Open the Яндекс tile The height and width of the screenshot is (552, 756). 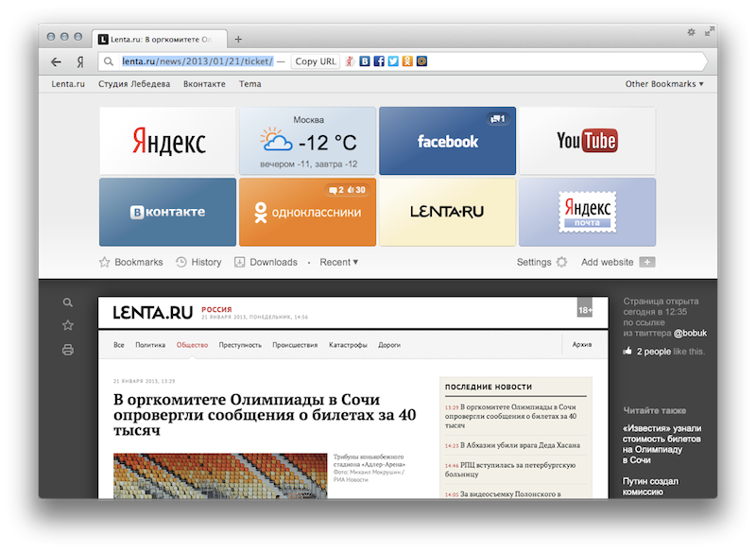click(168, 141)
